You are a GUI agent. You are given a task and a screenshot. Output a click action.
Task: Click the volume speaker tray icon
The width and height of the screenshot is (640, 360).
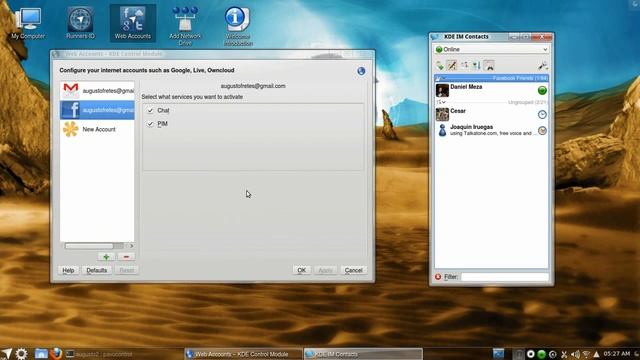[576, 354]
